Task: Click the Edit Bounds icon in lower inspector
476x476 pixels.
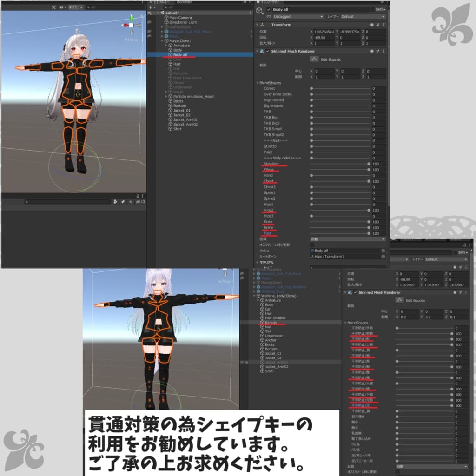Action: coord(399,300)
